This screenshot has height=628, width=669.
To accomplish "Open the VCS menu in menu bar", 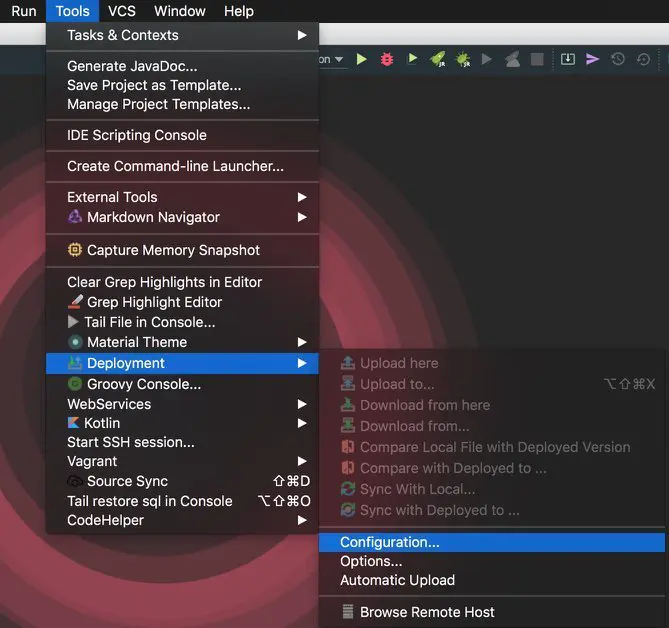I will 121,11.
